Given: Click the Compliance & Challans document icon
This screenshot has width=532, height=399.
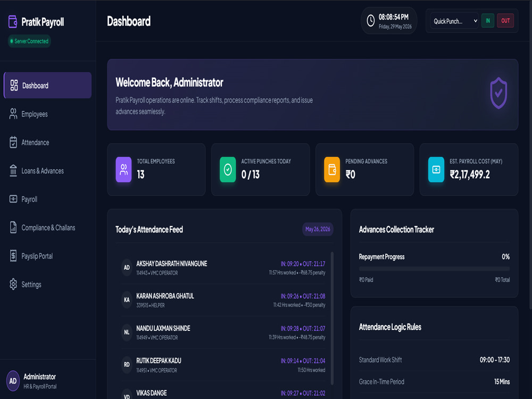Looking at the screenshot, I should coord(13,227).
